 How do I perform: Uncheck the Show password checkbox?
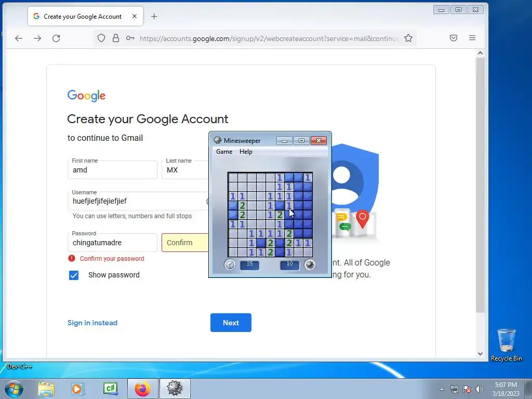[74, 275]
